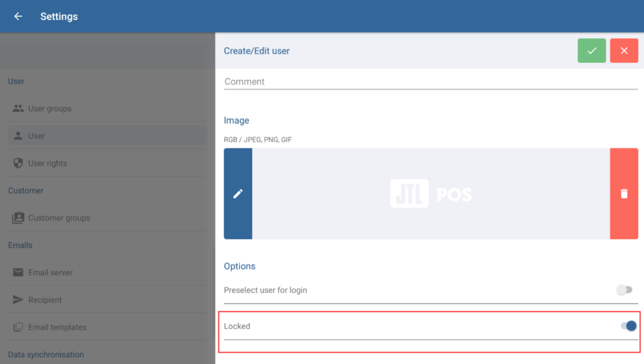Image resolution: width=644 pixels, height=364 pixels.
Task: Click the back arrow in Settings header
Action: click(18, 16)
